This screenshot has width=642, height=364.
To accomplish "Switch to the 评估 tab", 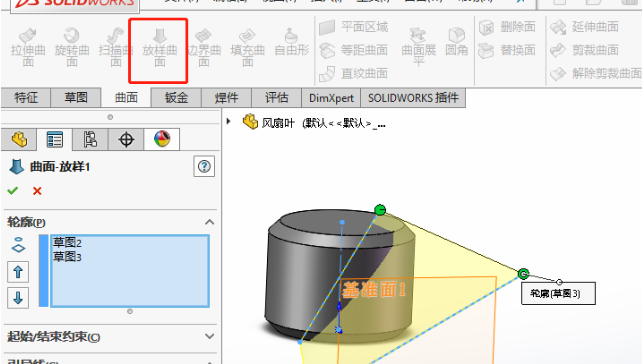I will pyautogui.click(x=276, y=98).
